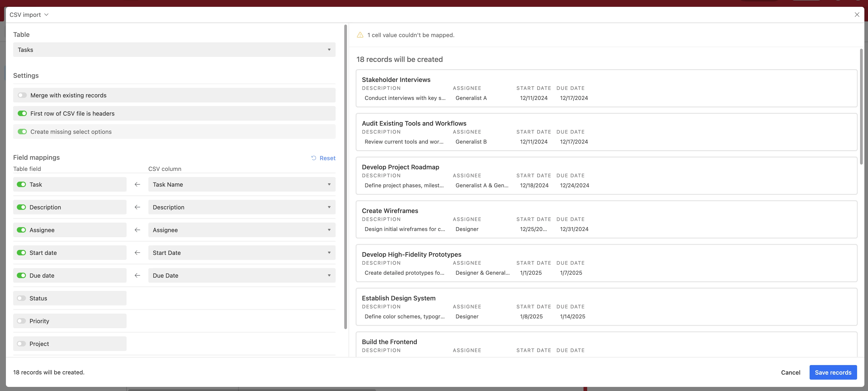Image resolution: width=868 pixels, height=391 pixels.
Task: Open the Tasks table dropdown
Action: [174, 50]
